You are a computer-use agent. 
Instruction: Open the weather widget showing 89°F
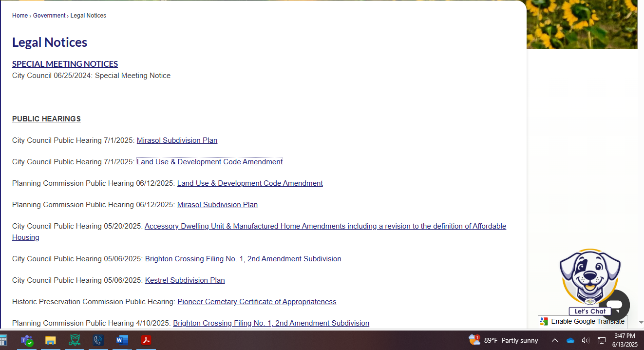click(503, 340)
